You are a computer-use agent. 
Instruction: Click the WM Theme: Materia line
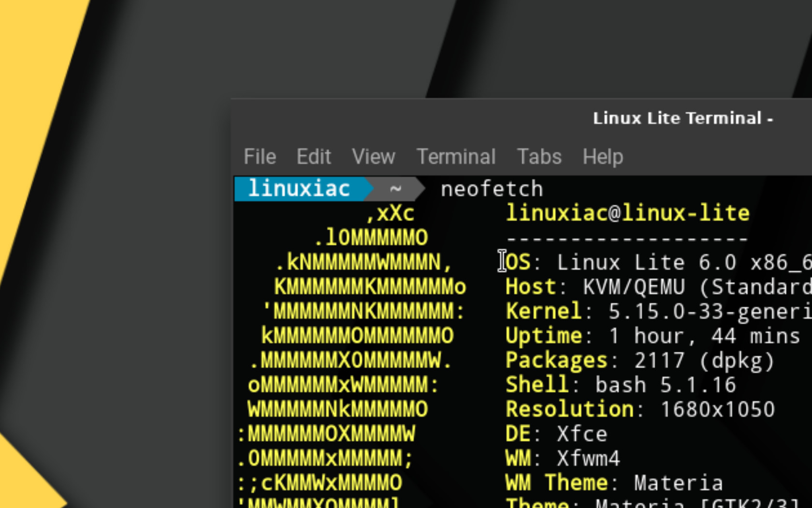pos(614,483)
